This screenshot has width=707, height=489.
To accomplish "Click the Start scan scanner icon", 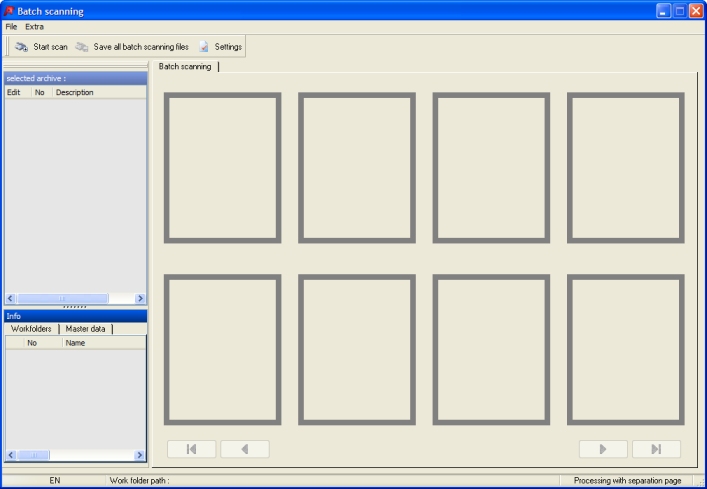I will [21, 47].
